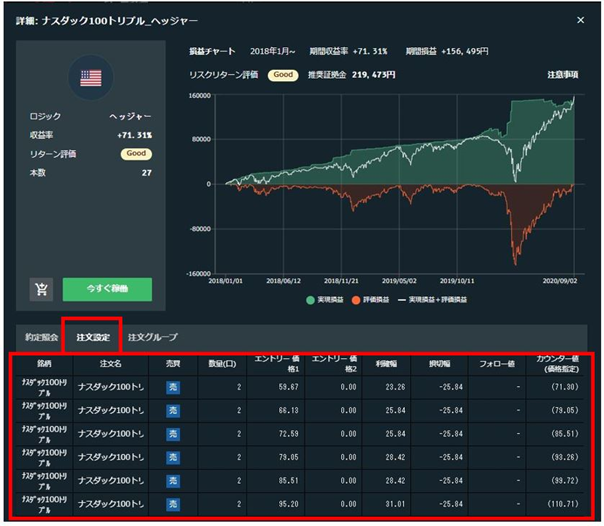This screenshot has width=604, height=526.
Task: Click the エントリー価格1 column header
Action: [277, 364]
